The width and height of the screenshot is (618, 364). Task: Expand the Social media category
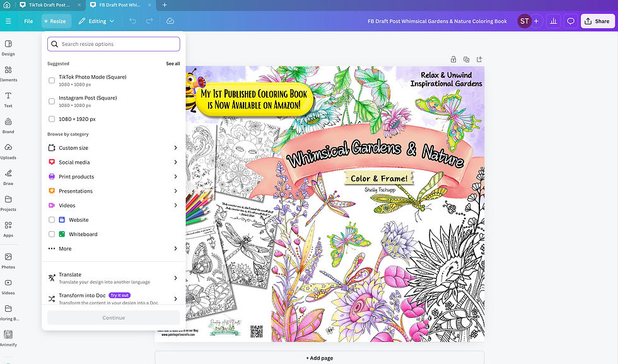click(x=114, y=162)
